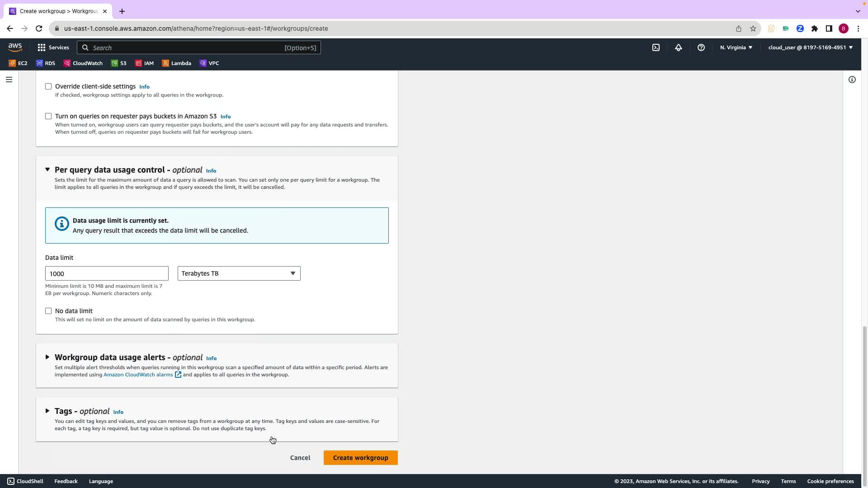
Task: Open the N. Virginia region menu
Action: pos(736,47)
